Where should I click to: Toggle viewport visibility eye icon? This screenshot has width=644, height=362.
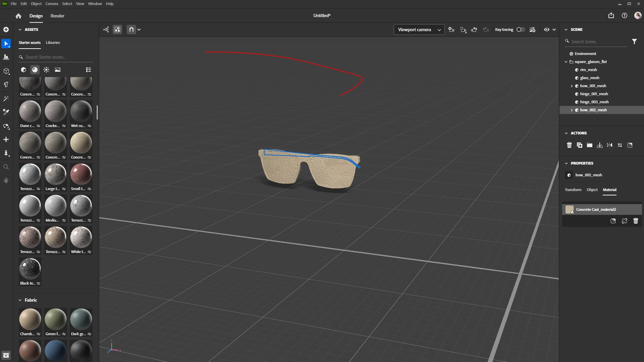pyautogui.click(x=547, y=29)
